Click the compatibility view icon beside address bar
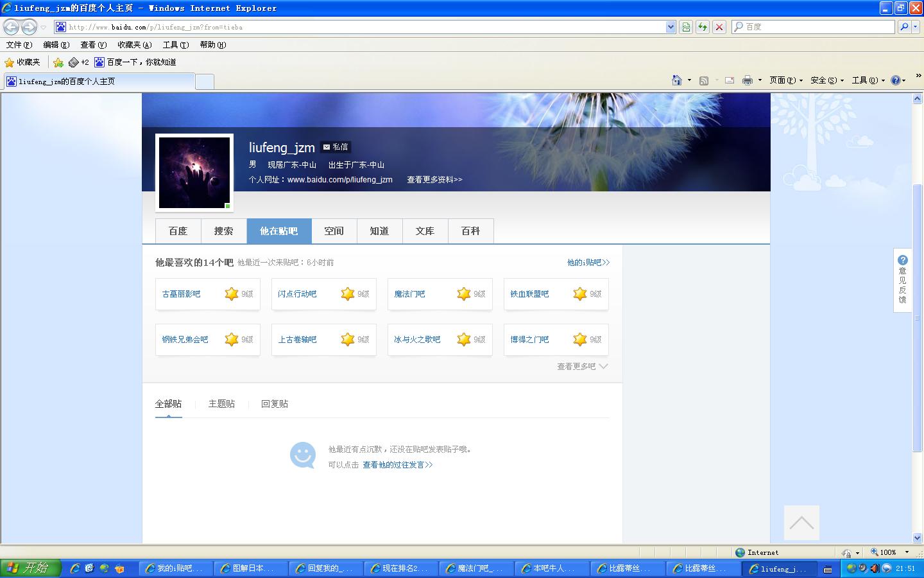Screen dimensions: 924x578 (686, 27)
